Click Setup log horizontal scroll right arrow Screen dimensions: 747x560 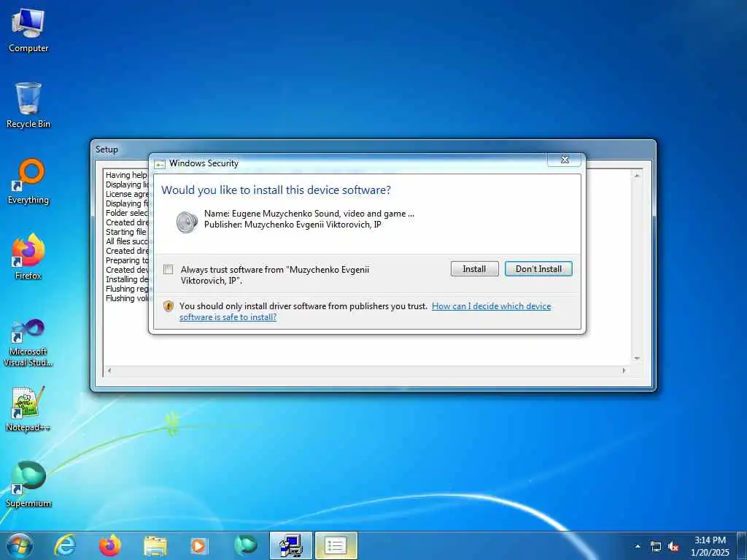[624, 370]
